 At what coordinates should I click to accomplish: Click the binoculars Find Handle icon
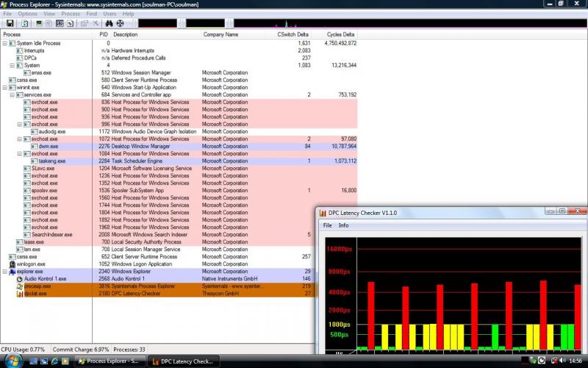click(107, 24)
